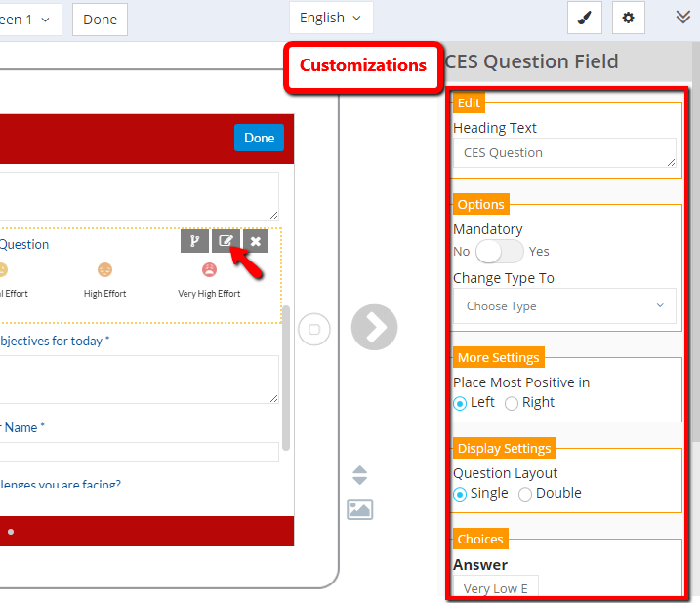Click the Change Type To label
Screen dimensions: 700x603
tap(504, 278)
